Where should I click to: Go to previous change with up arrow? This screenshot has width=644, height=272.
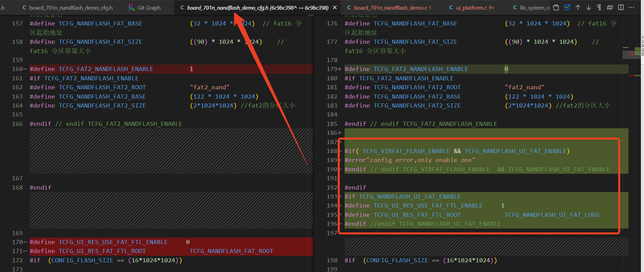(x=578, y=8)
